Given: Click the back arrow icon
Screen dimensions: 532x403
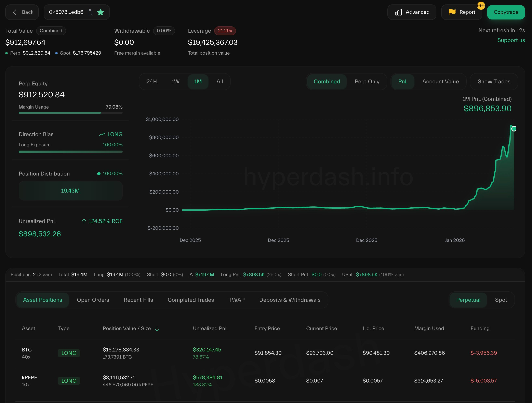Looking at the screenshot, I should 15,12.
